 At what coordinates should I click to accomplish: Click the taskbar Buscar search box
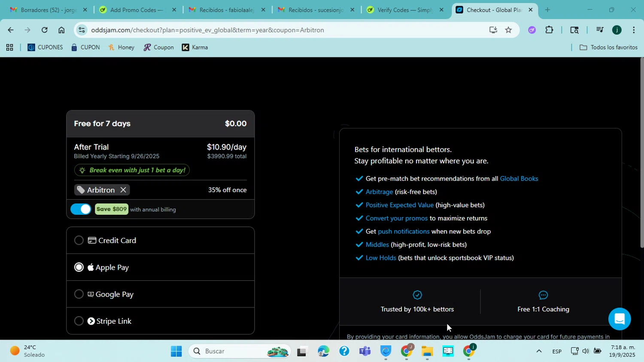coord(240,351)
